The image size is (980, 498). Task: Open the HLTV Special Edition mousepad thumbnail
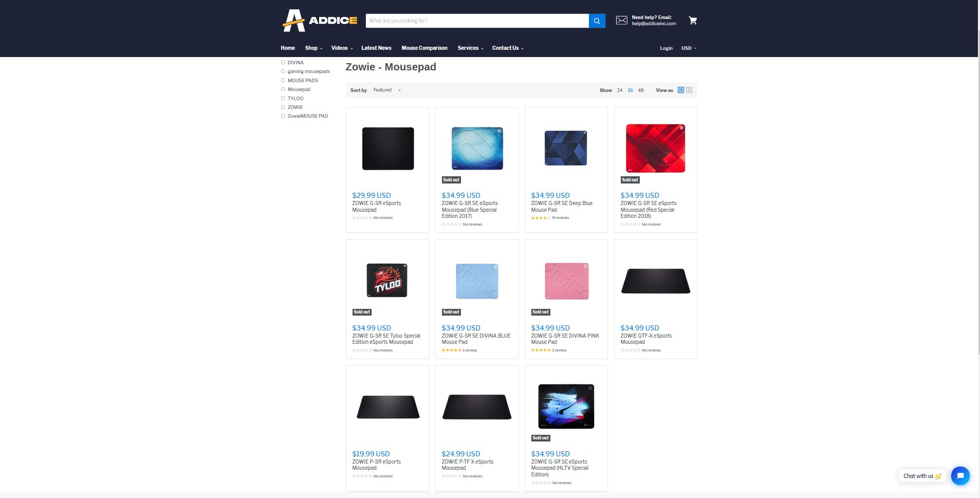[x=566, y=406]
